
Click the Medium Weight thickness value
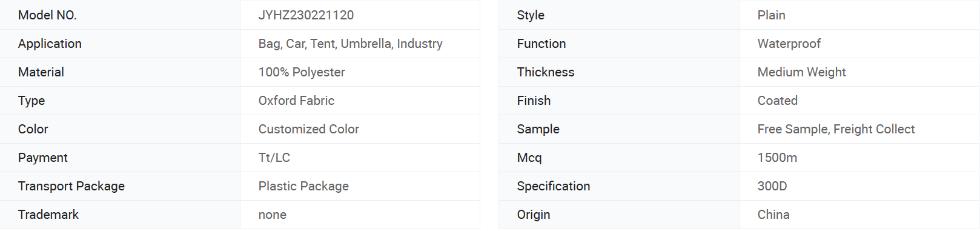click(x=801, y=72)
